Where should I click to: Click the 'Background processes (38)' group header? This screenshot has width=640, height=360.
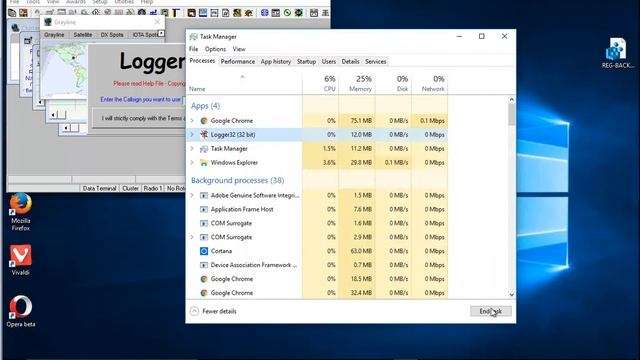[x=238, y=180]
